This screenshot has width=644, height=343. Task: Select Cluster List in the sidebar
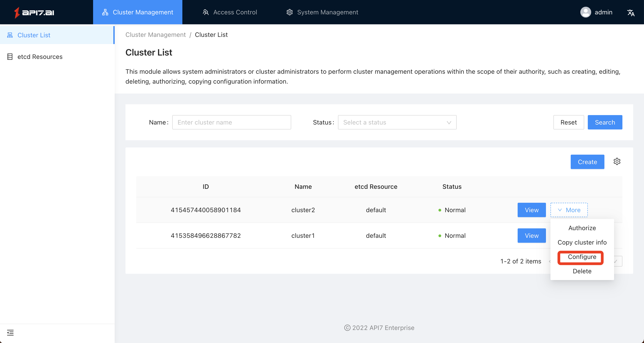[57, 35]
